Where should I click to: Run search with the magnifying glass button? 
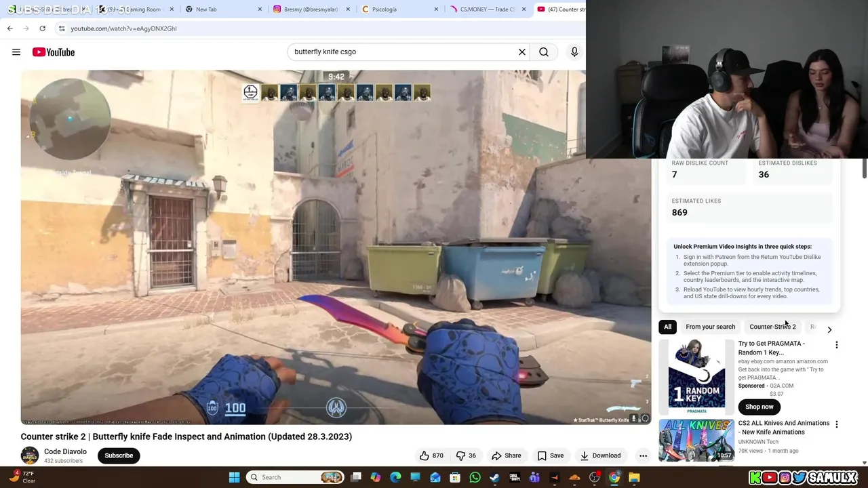click(x=544, y=52)
